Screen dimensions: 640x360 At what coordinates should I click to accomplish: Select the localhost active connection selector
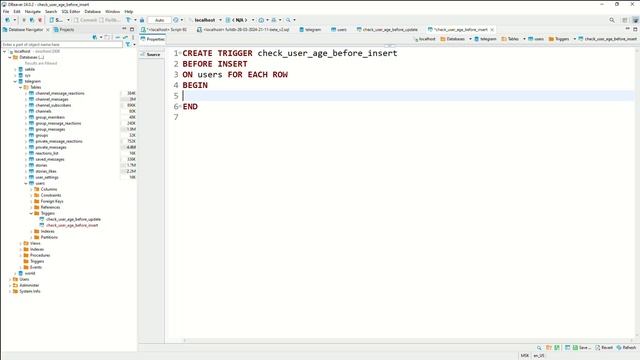pos(204,20)
